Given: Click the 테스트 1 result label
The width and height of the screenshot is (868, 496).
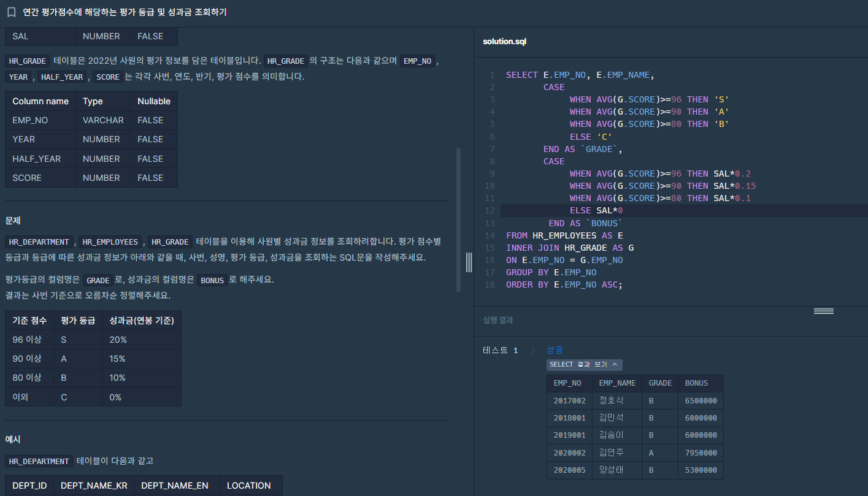Looking at the screenshot, I should [501, 350].
